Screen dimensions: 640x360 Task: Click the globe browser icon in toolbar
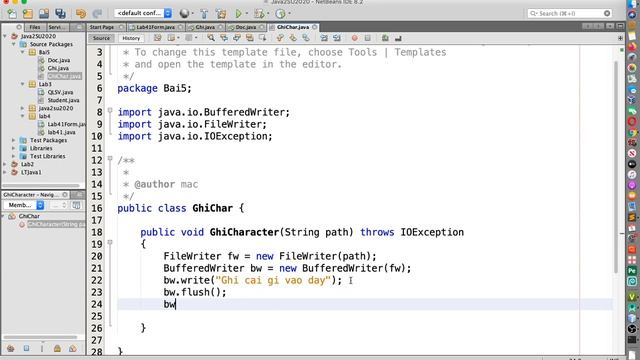tap(184, 13)
